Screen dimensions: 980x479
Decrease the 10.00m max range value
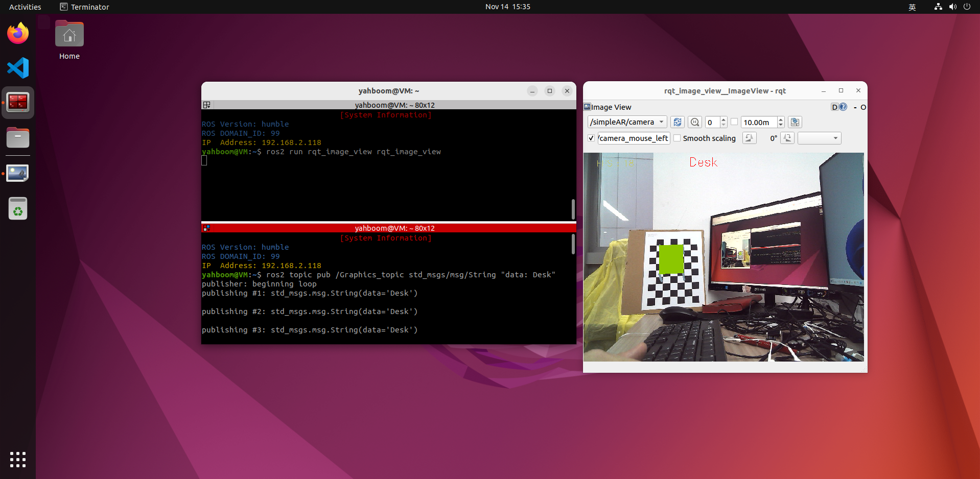pos(781,125)
